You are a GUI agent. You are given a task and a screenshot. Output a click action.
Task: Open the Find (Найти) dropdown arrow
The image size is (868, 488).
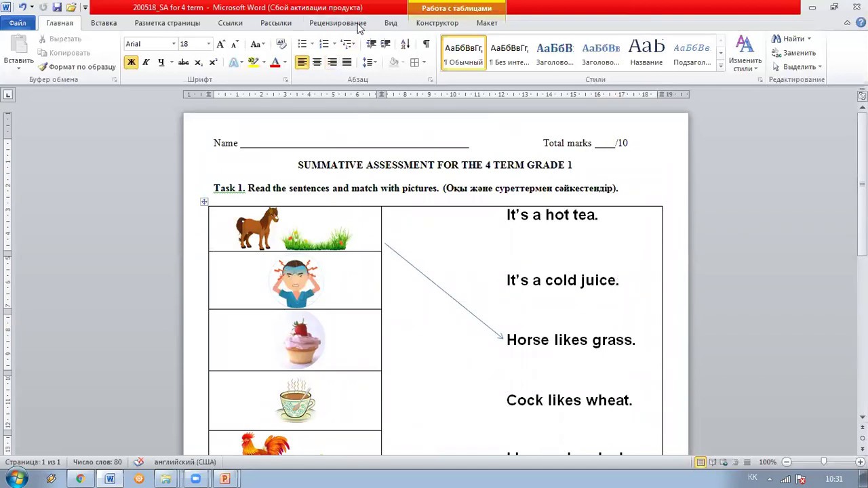click(809, 39)
